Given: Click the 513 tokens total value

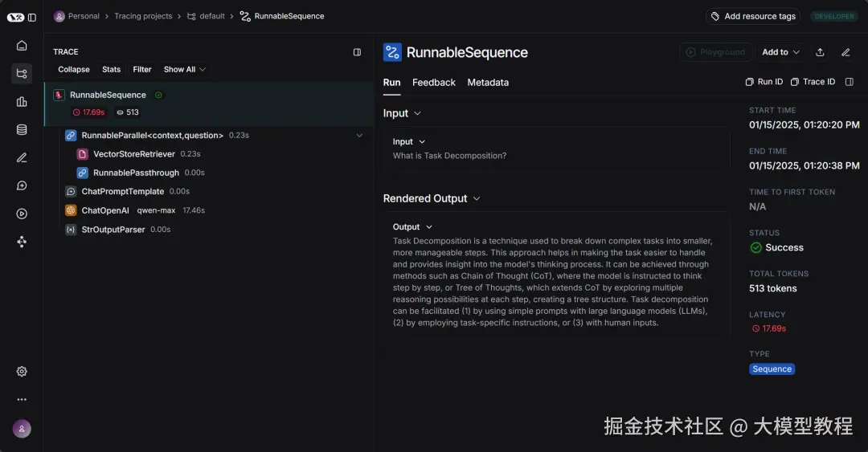Looking at the screenshot, I should click(x=773, y=288).
